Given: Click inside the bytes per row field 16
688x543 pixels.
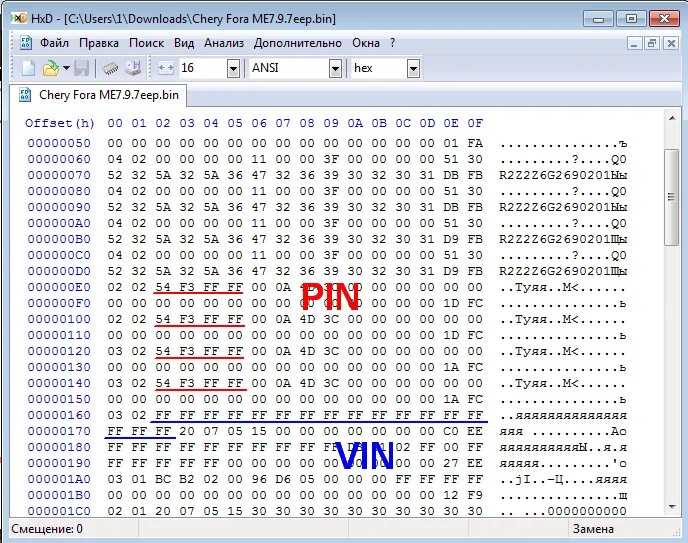Looking at the screenshot, I should [x=203, y=68].
